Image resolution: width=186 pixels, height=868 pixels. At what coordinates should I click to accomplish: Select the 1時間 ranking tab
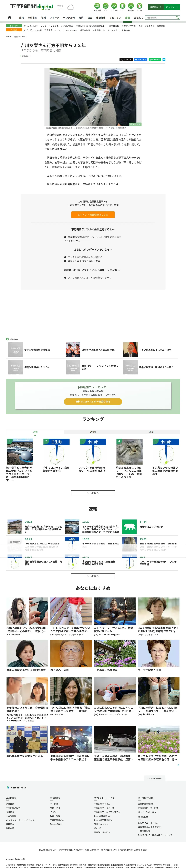(x=35, y=432)
